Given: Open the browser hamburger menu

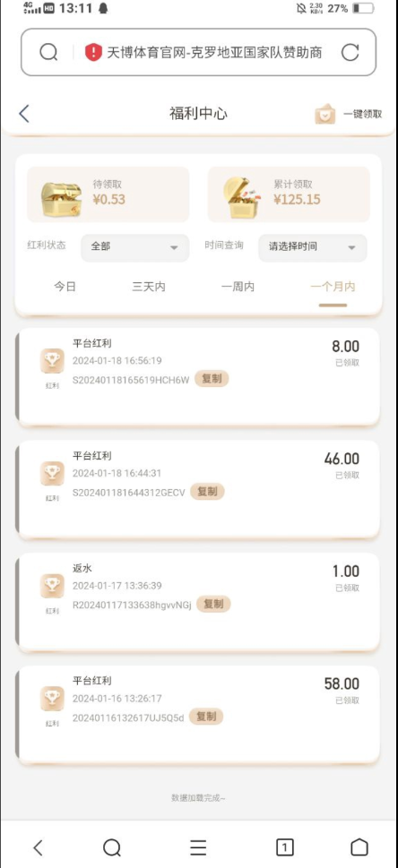Looking at the screenshot, I should click(198, 847).
